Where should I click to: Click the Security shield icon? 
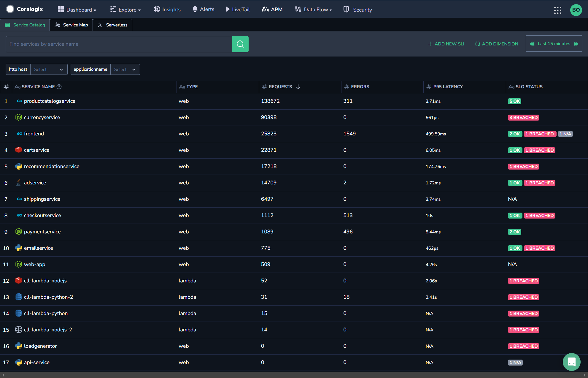point(346,9)
